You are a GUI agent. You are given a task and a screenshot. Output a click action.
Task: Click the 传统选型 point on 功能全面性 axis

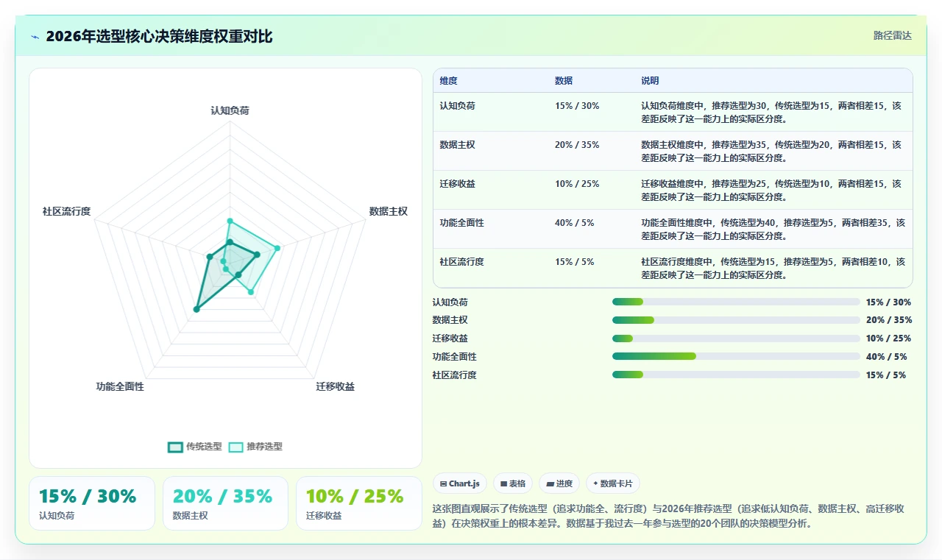196,310
